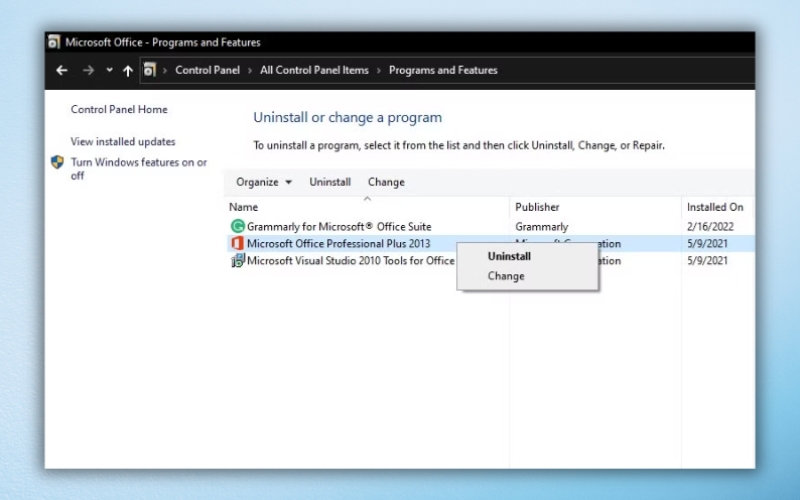Open Control Panel Home link

[x=119, y=110]
